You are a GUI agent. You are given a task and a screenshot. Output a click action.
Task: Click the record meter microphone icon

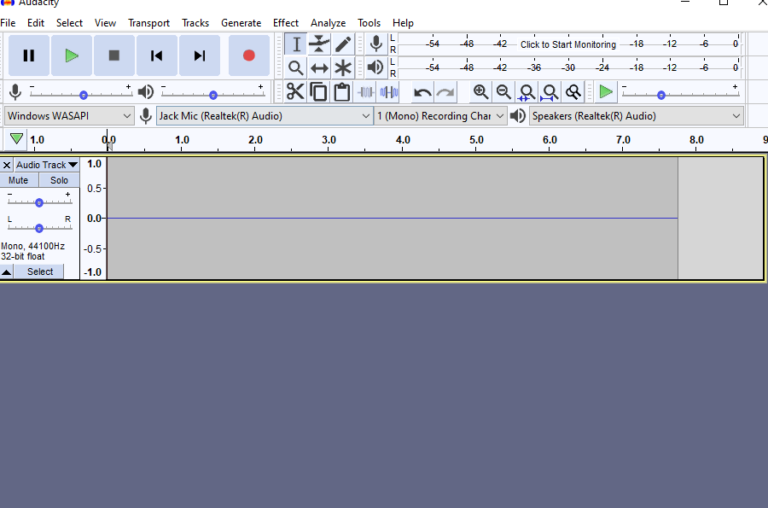click(376, 44)
